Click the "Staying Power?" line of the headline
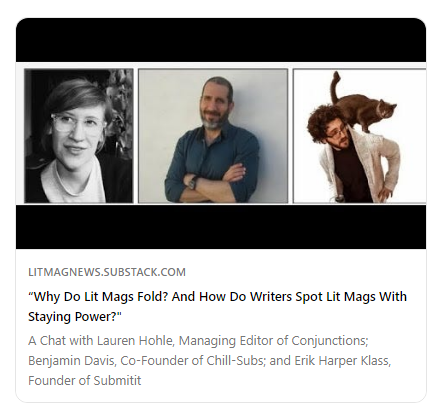428x406 pixels. point(75,317)
